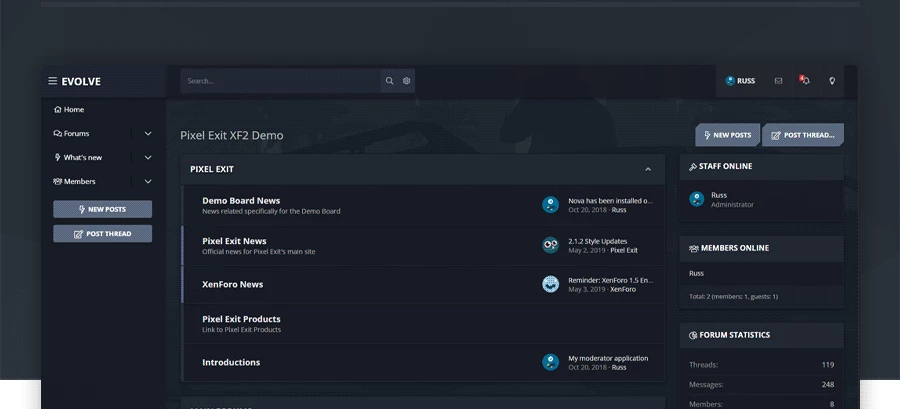Open alerts bell with red badge
This screenshot has height=409, width=900.
[x=804, y=81]
